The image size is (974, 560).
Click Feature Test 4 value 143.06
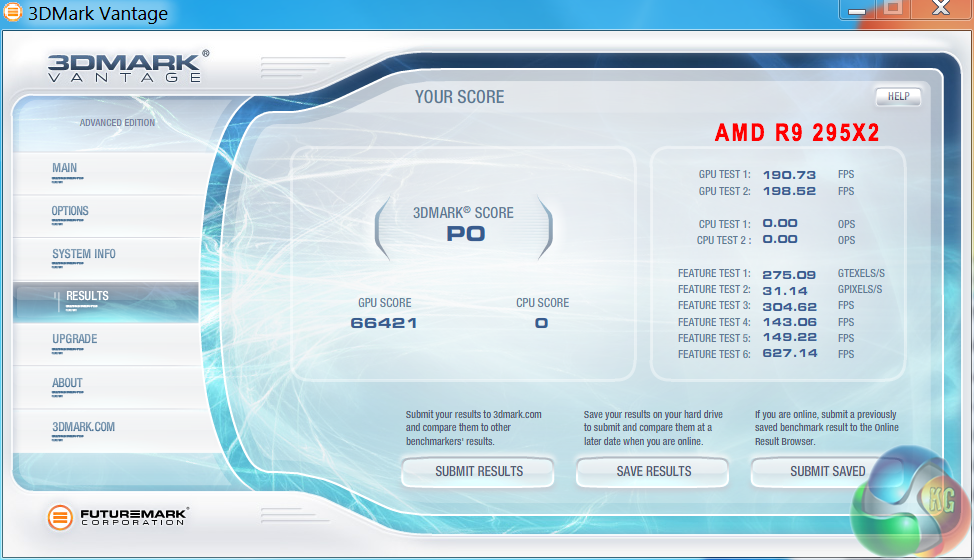(790, 322)
